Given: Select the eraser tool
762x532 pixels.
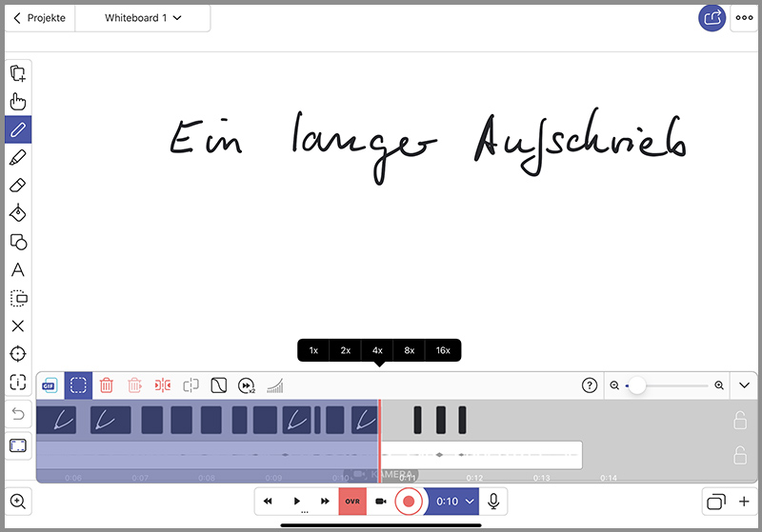Looking at the screenshot, I should click(18, 186).
